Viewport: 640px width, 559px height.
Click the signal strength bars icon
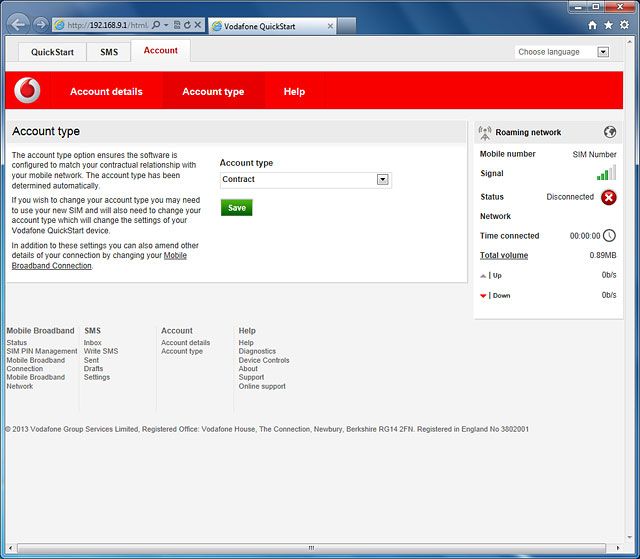click(x=605, y=174)
